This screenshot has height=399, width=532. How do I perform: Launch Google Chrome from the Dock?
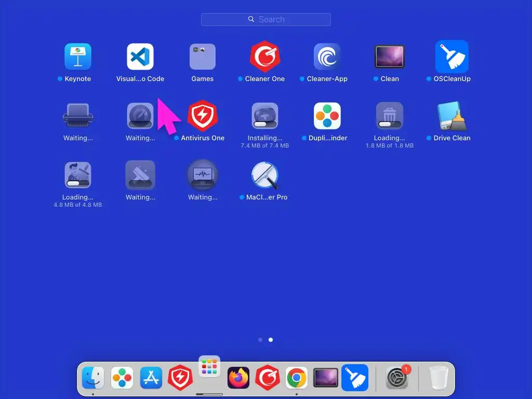(297, 378)
